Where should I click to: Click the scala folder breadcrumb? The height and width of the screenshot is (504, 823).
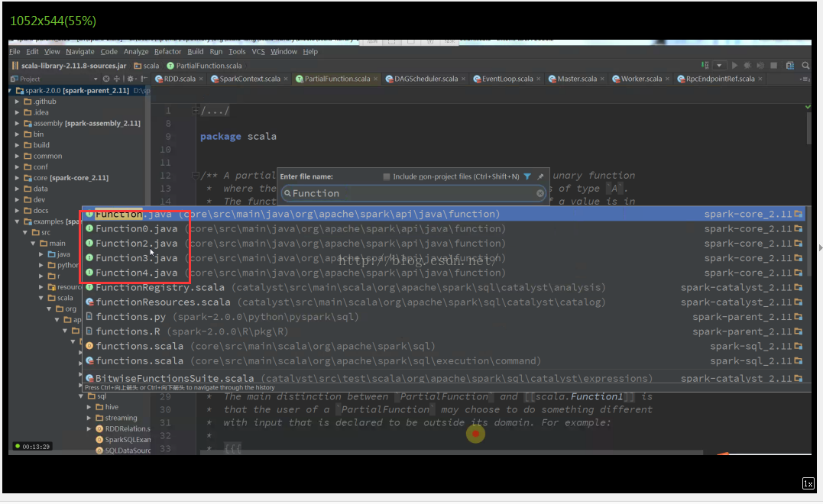[147, 66]
